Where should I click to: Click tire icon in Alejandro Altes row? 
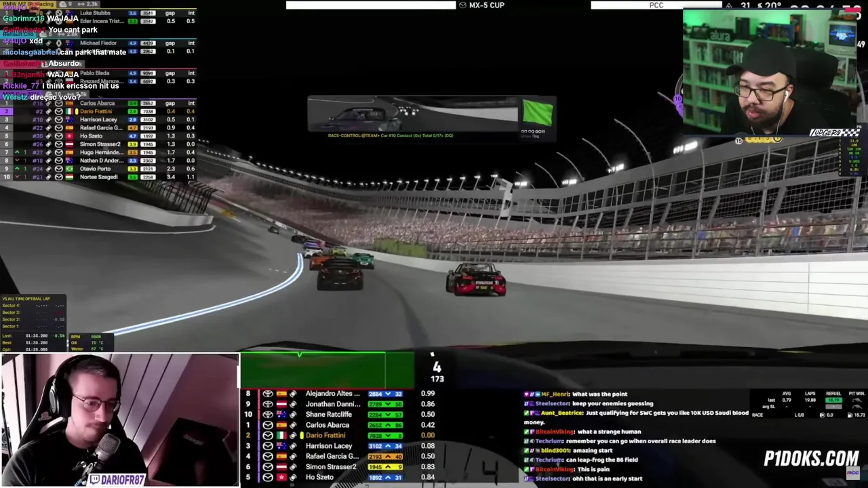pos(293,394)
